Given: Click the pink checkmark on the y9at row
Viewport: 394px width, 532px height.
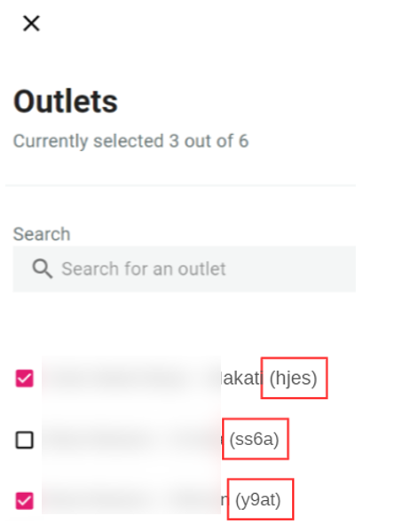Looking at the screenshot, I should [x=25, y=501].
